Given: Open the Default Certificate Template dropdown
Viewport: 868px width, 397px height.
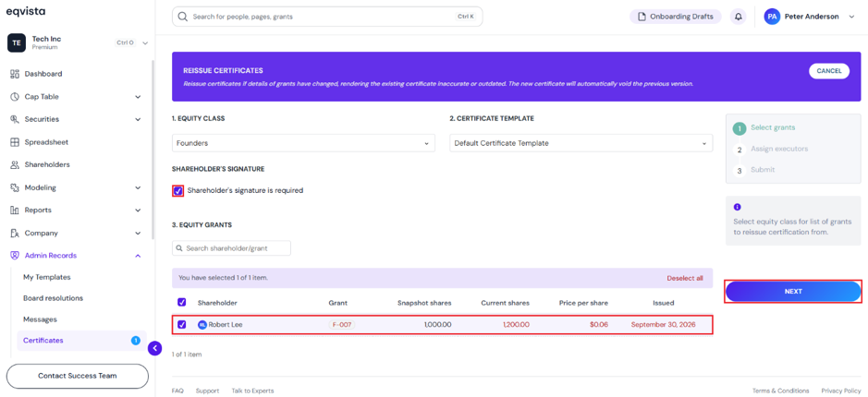Looking at the screenshot, I should [581, 143].
